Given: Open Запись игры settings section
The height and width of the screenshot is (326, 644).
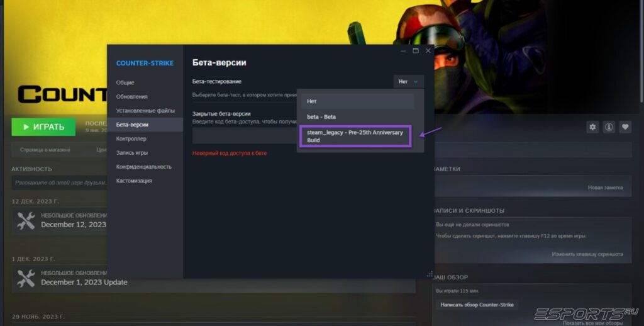Looking at the screenshot, I should click(x=145, y=152).
